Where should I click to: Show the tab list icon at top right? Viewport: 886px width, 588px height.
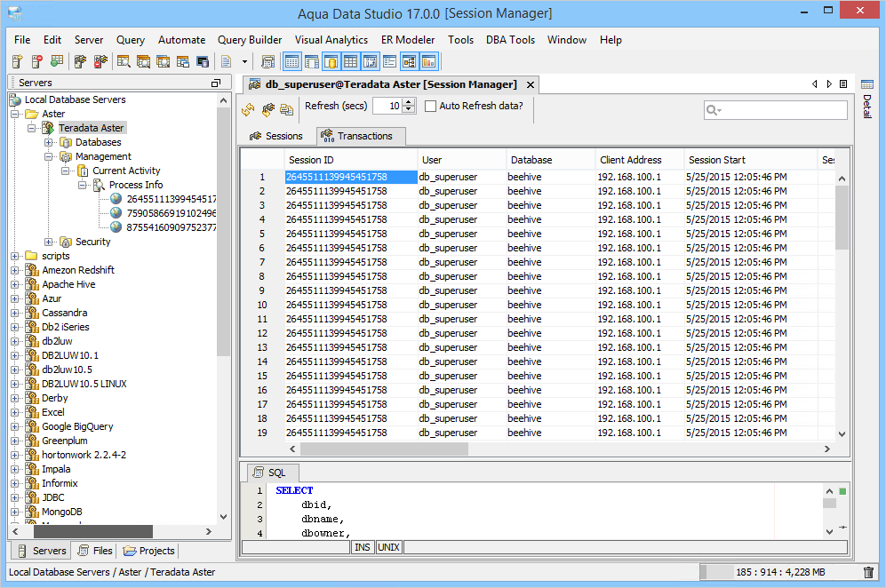(843, 83)
